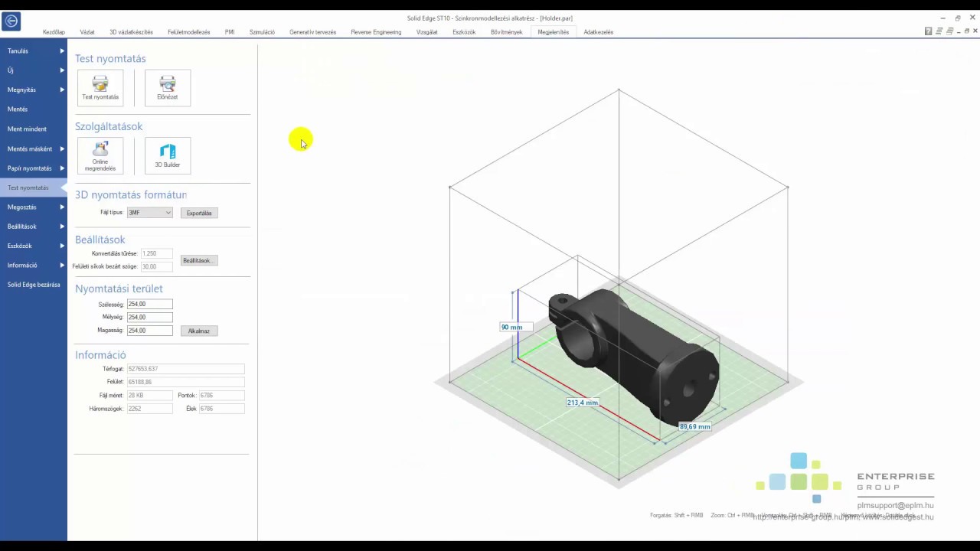Open the Szimuláció tab
Image resolution: width=980 pixels, height=551 pixels.
262,32
